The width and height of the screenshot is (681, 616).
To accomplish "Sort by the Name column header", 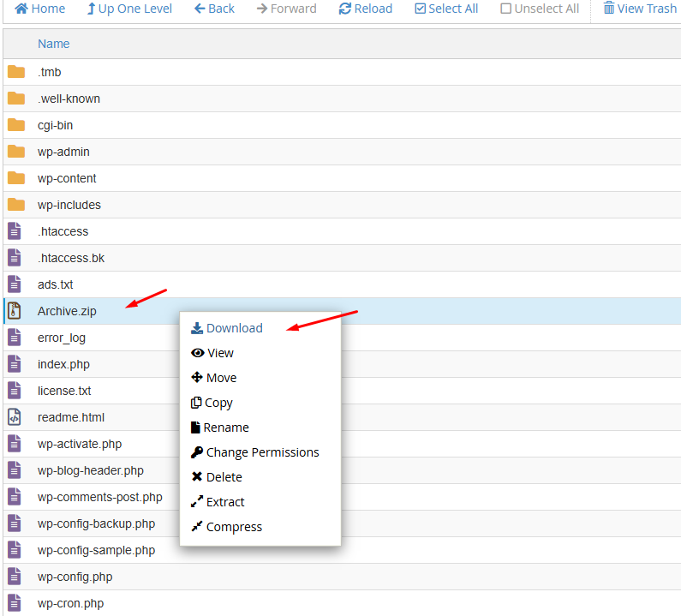I will [53, 44].
